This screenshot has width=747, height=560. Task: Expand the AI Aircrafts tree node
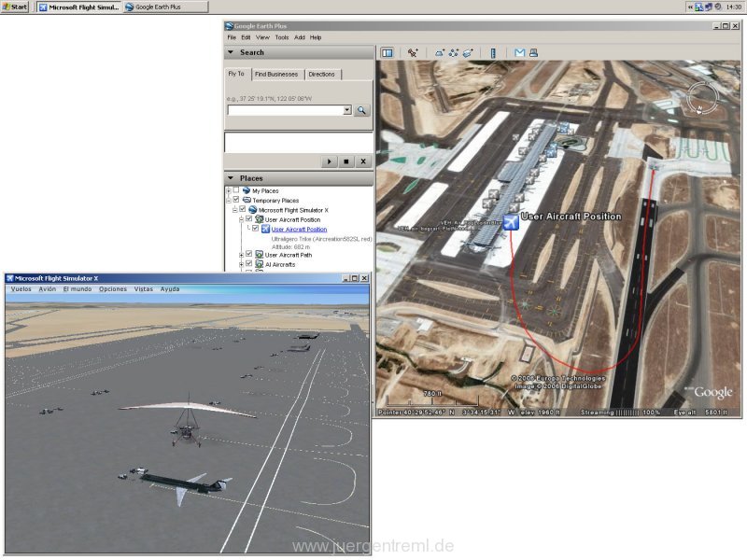tap(241, 264)
